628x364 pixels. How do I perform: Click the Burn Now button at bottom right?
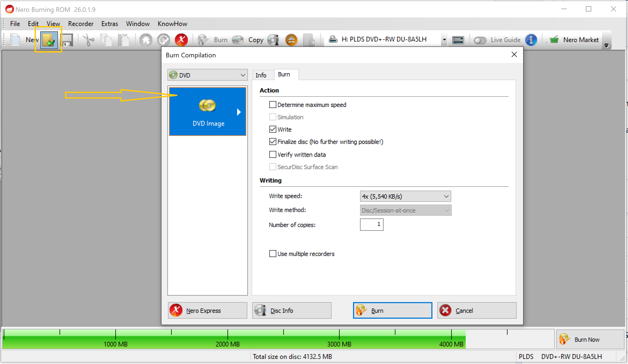click(x=590, y=339)
